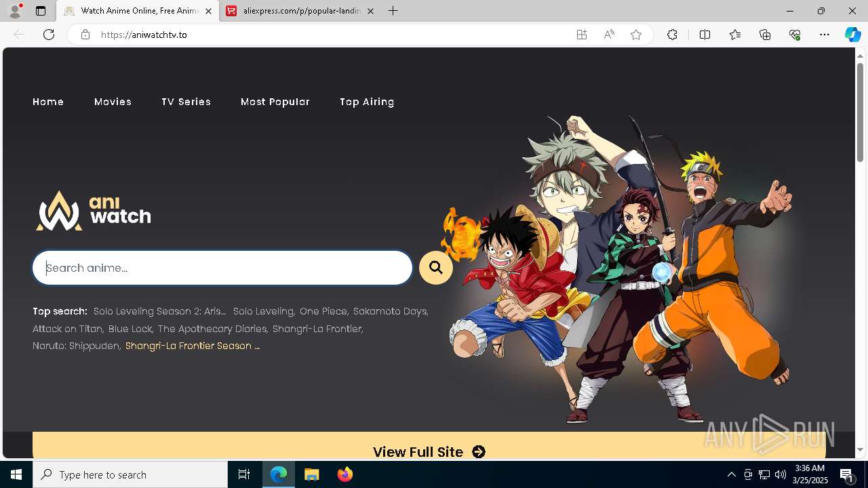Click the search magnifier button

click(x=436, y=268)
